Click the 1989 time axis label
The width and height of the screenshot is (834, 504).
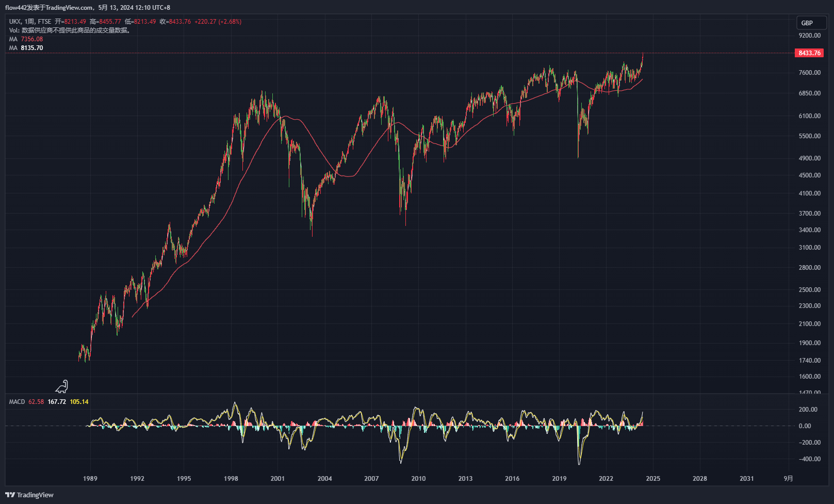(90, 479)
